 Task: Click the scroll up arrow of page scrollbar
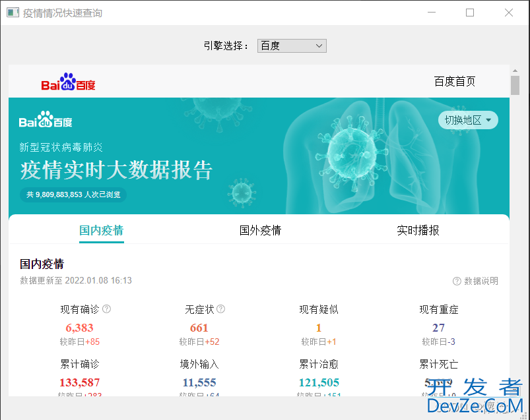[515, 71]
